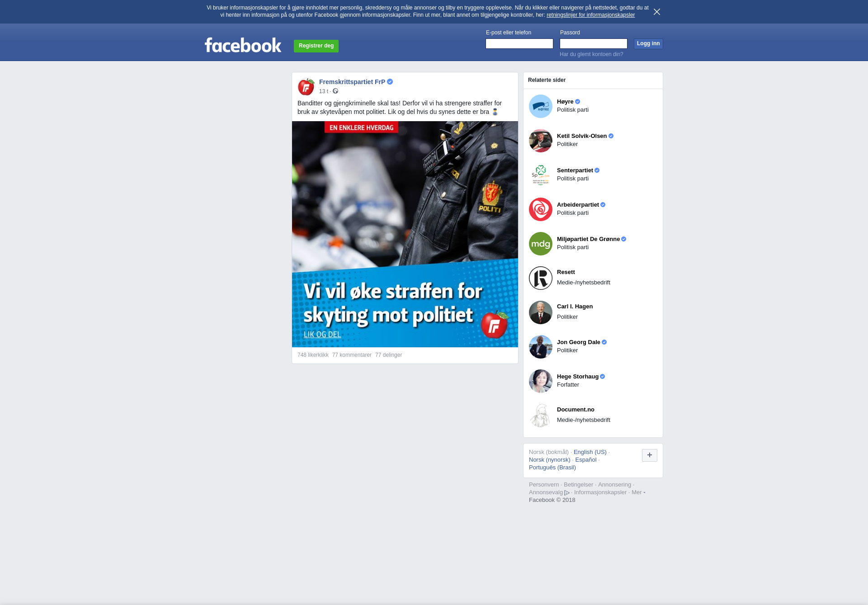Click the Arbeiderpartiet rose logo
The height and width of the screenshot is (605, 868).
[541, 209]
